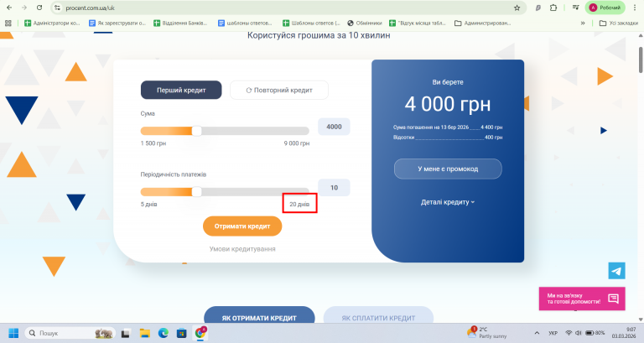644x343 pixels.
Task: Launch Microsoft Edge from taskbar
Action: coord(163,333)
